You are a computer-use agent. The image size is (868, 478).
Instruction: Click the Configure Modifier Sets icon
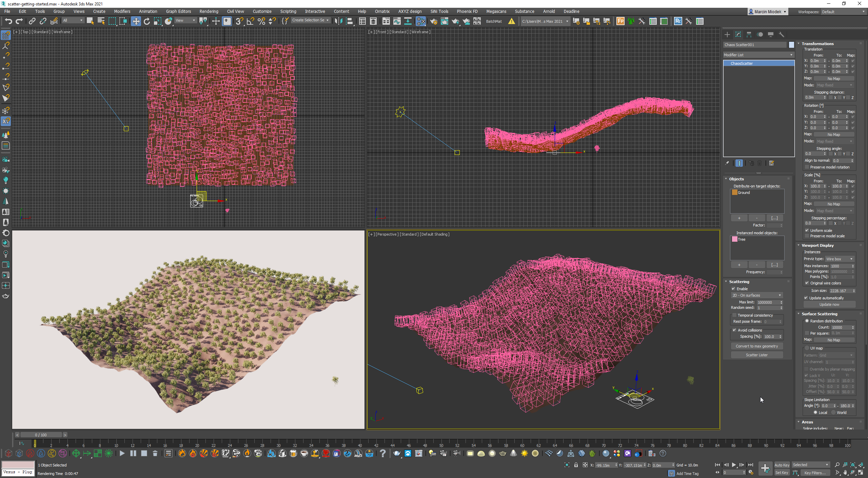(x=771, y=163)
